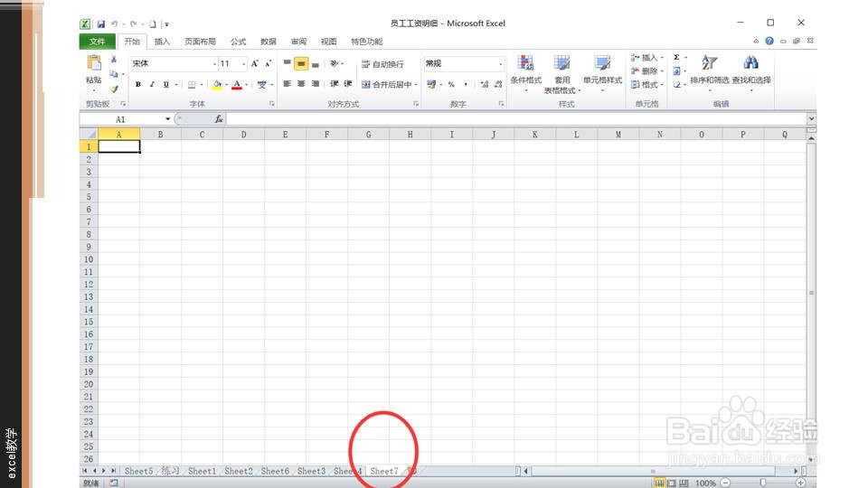
Task: Click the Save icon in quick access toolbar
Action: 100,23
